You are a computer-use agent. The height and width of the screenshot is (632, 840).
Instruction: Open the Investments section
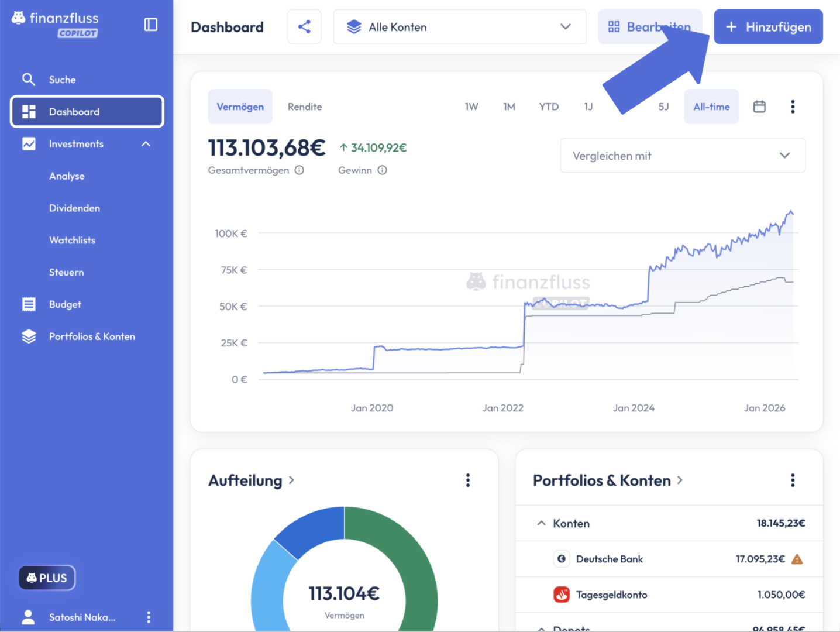coord(76,144)
